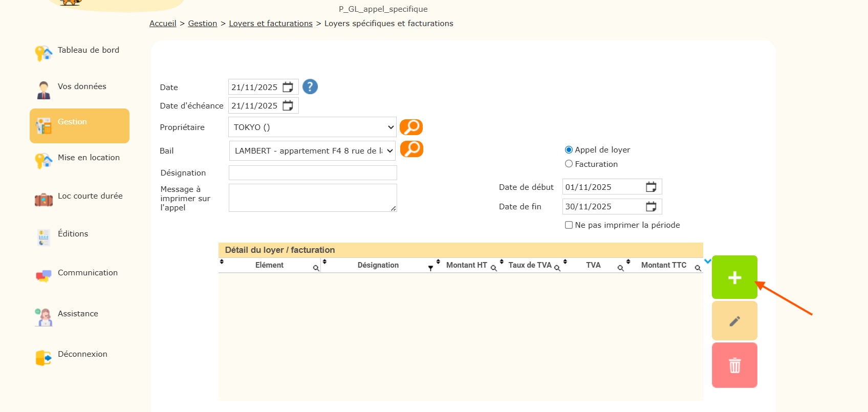
Task: Click the search magnifier next to Bail
Action: pyautogui.click(x=411, y=149)
